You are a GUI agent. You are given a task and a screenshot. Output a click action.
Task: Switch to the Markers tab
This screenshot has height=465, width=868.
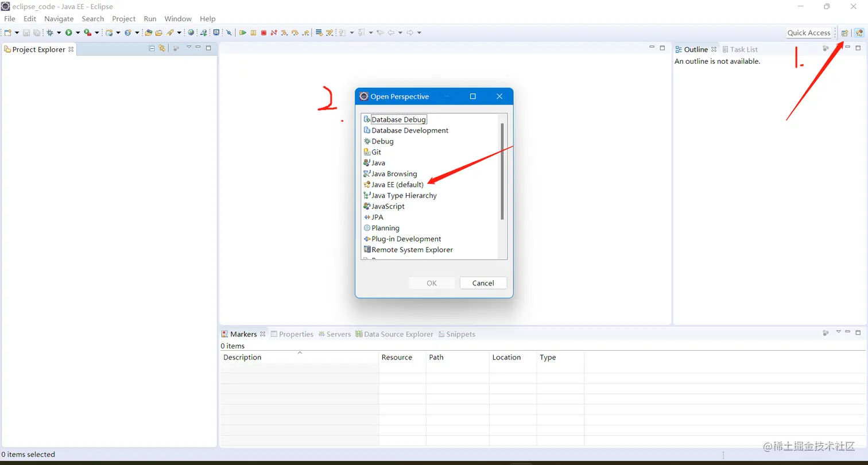243,334
